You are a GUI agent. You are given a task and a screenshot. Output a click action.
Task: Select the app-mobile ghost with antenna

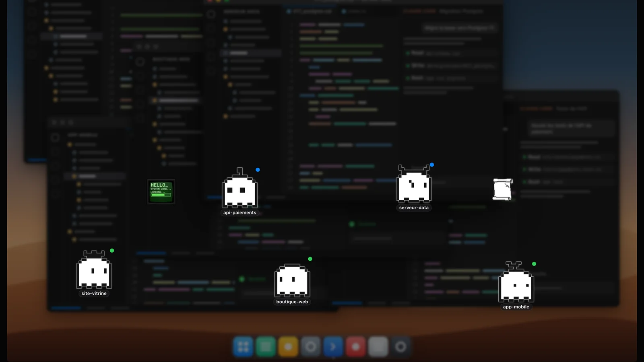(x=516, y=282)
